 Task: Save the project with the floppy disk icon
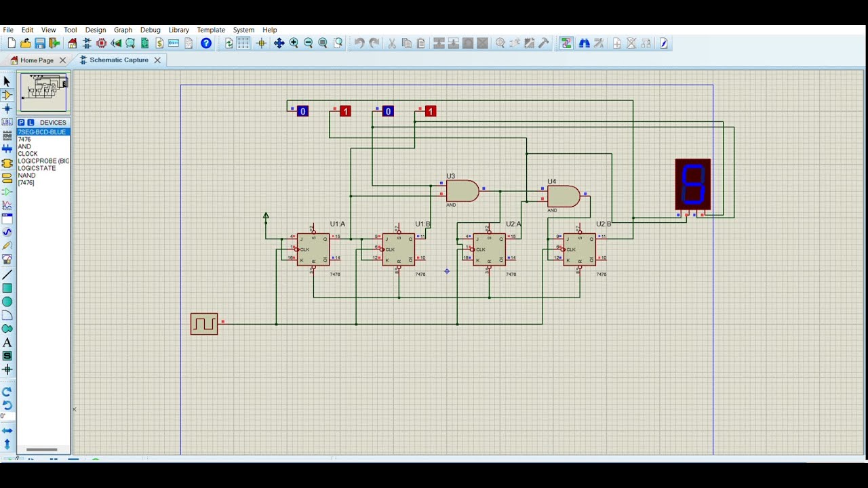pos(40,43)
